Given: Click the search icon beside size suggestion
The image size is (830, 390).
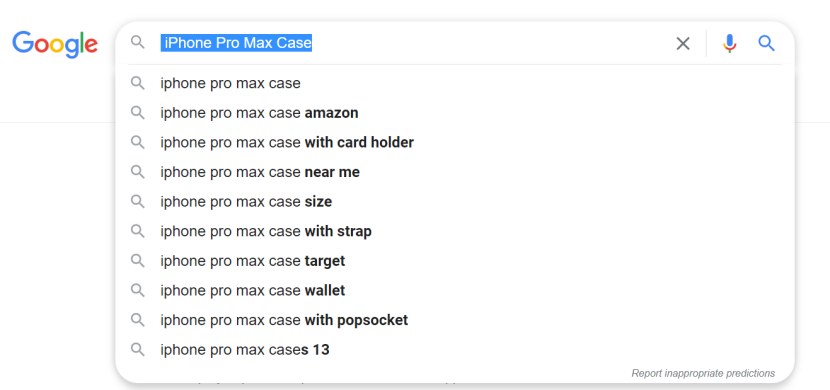Looking at the screenshot, I should point(138,202).
